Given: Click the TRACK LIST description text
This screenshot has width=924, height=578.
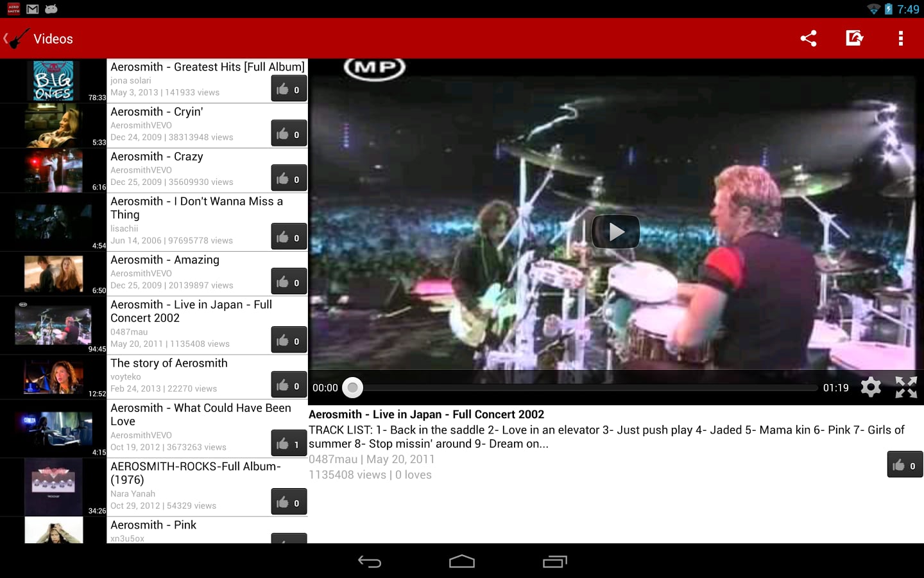Looking at the screenshot, I should (x=606, y=437).
